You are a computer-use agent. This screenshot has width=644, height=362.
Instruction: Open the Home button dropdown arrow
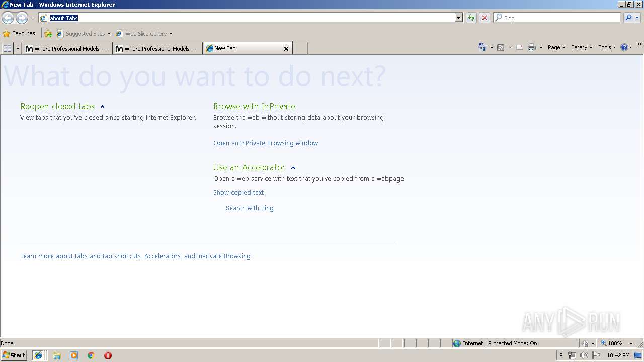pyautogui.click(x=492, y=47)
